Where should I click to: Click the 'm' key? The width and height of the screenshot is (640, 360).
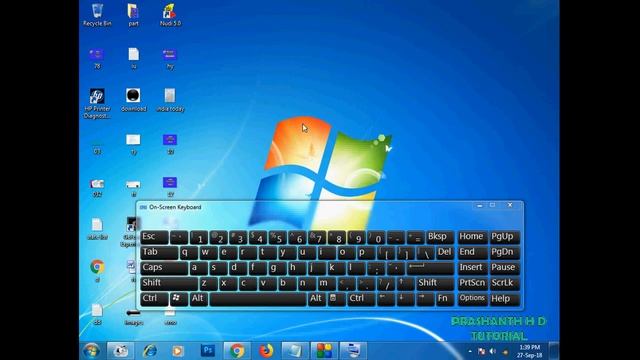[x=326, y=283]
